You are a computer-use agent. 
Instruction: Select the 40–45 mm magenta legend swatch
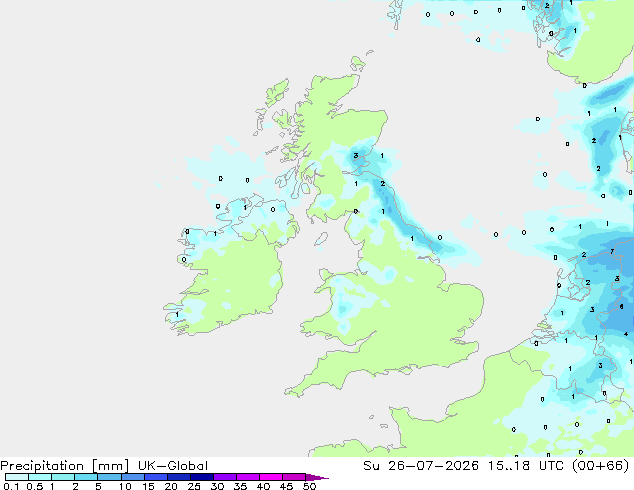(x=271, y=477)
